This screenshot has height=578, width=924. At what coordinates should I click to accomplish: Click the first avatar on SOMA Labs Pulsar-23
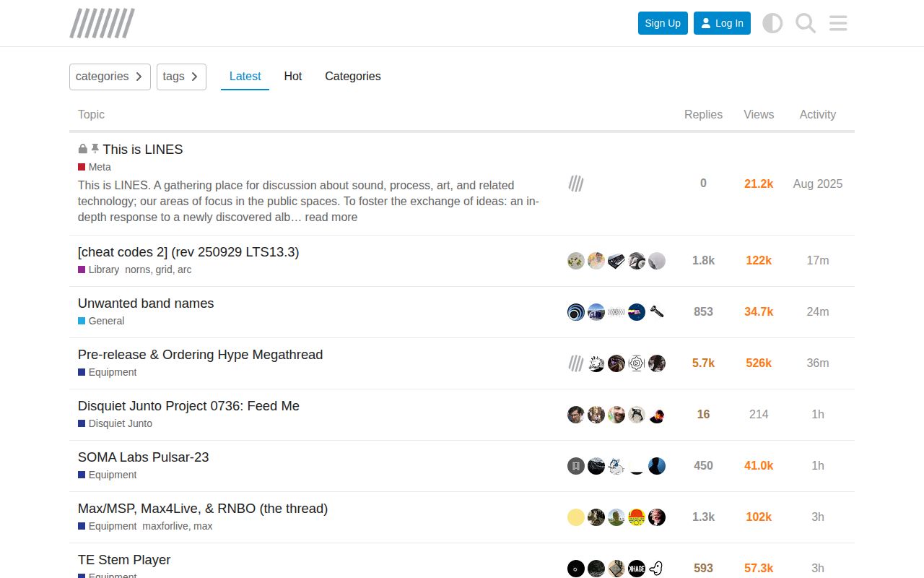(x=575, y=466)
